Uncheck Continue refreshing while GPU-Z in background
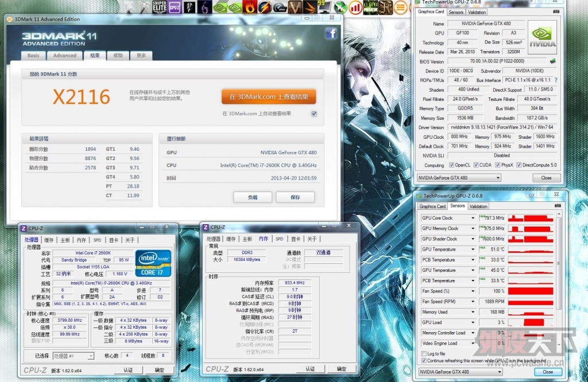This screenshot has width=588, height=382. click(x=424, y=361)
